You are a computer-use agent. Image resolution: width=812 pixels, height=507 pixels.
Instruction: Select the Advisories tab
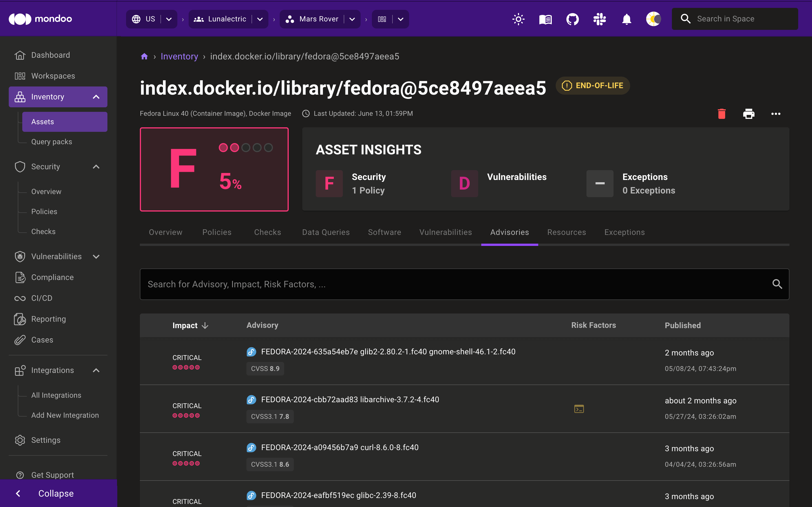pyautogui.click(x=509, y=232)
